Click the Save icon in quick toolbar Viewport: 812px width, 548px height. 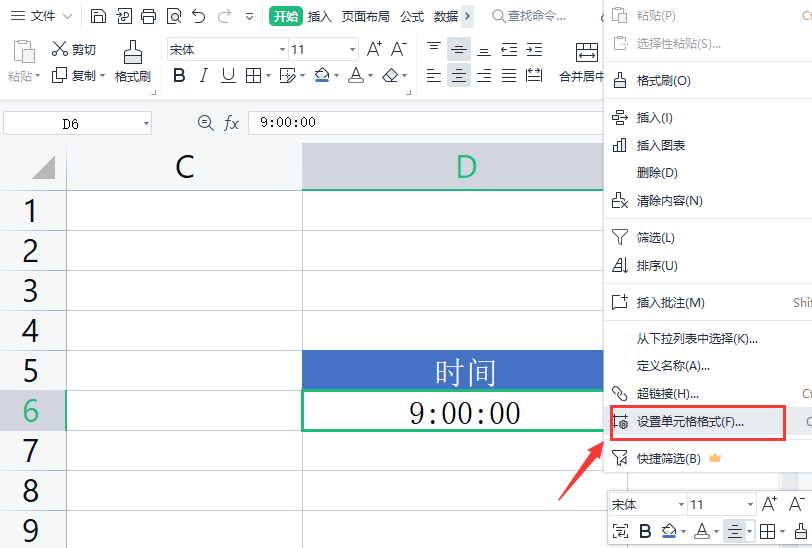[x=98, y=16]
